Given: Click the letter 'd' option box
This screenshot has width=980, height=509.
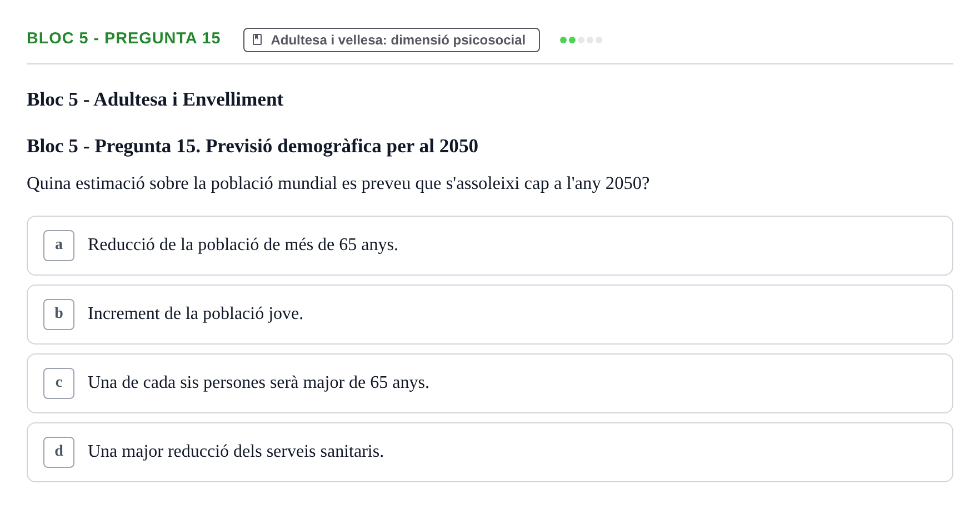Looking at the screenshot, I should coord(59,452).
